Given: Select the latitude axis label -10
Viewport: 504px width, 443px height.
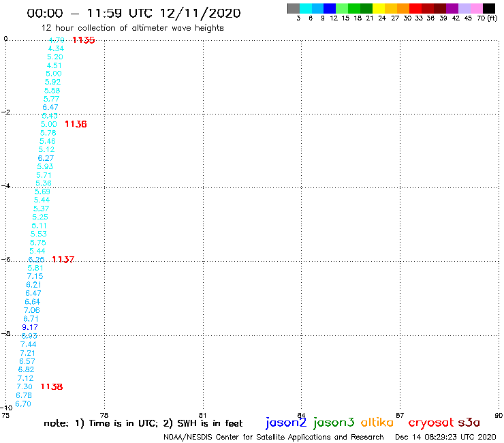Looking at the screenshot, I should 6,408.
